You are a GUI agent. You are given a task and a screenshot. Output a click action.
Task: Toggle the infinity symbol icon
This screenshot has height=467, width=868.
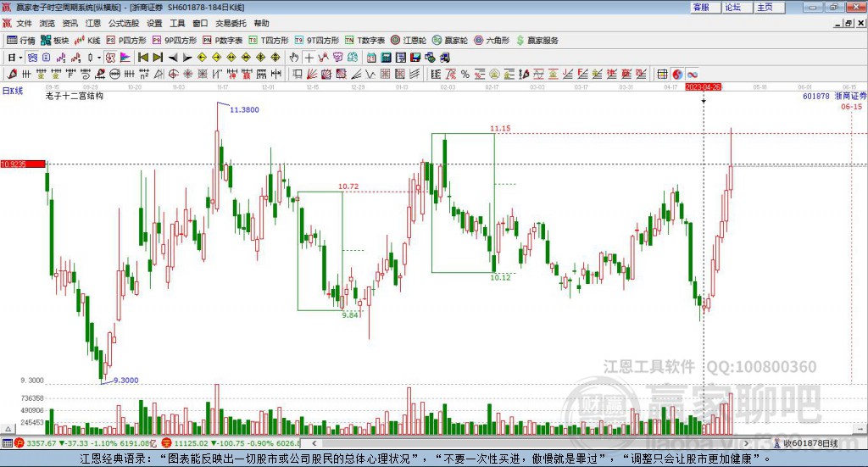click(x=692, y=74)
